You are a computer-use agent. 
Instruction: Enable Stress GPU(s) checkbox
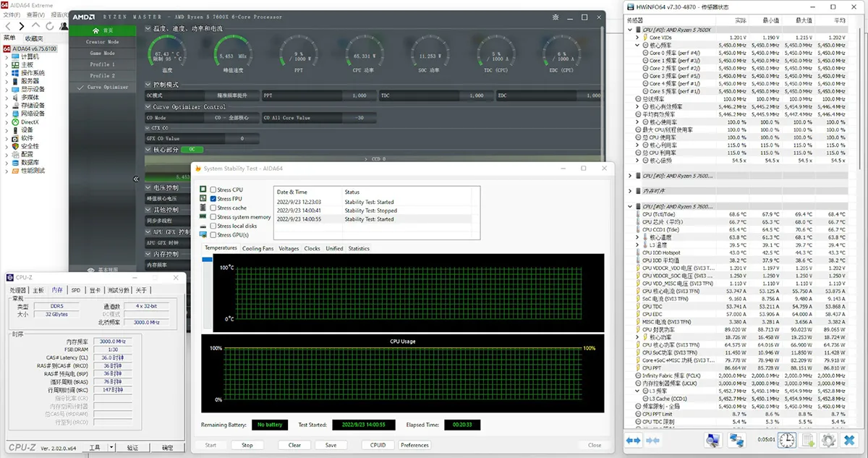tap(213, 234)
